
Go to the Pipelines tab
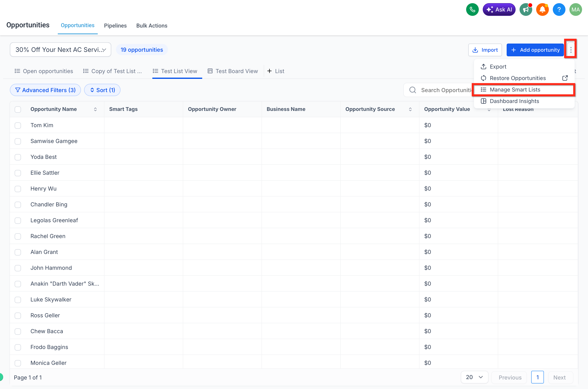pyautogui.click(x=115, y=26)
